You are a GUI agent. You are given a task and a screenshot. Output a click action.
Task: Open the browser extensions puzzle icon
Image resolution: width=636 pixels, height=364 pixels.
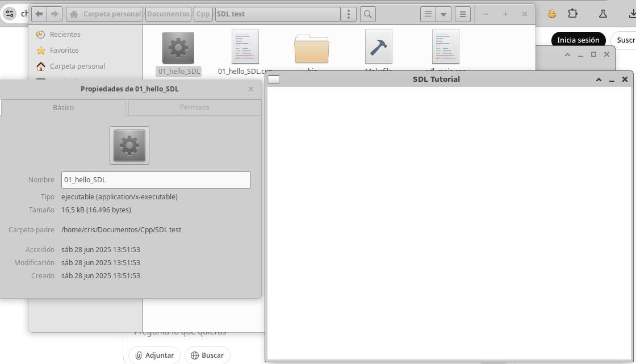point(573,14)
